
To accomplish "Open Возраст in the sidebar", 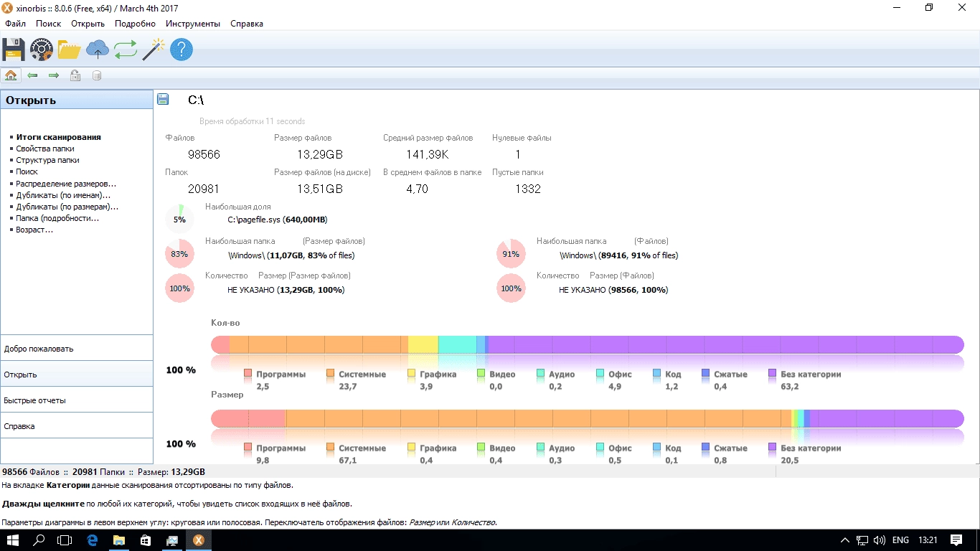I will (34, 230).
